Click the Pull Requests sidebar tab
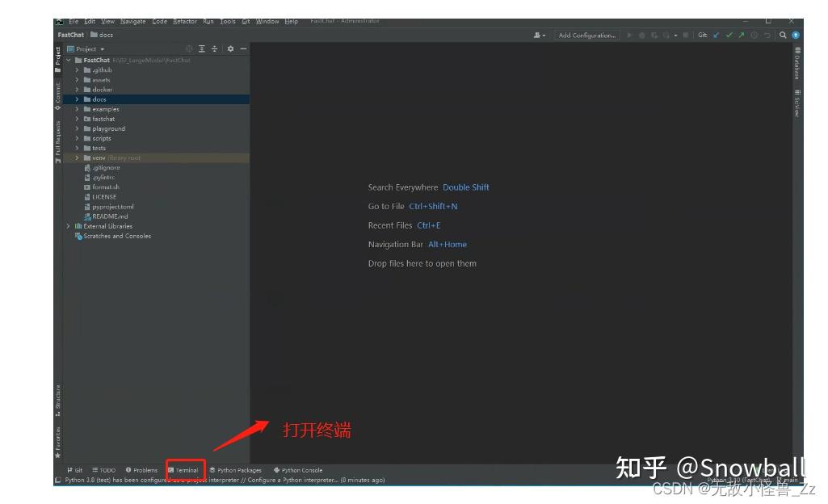Viewport: 828px width, 504px height. point(57,141)
